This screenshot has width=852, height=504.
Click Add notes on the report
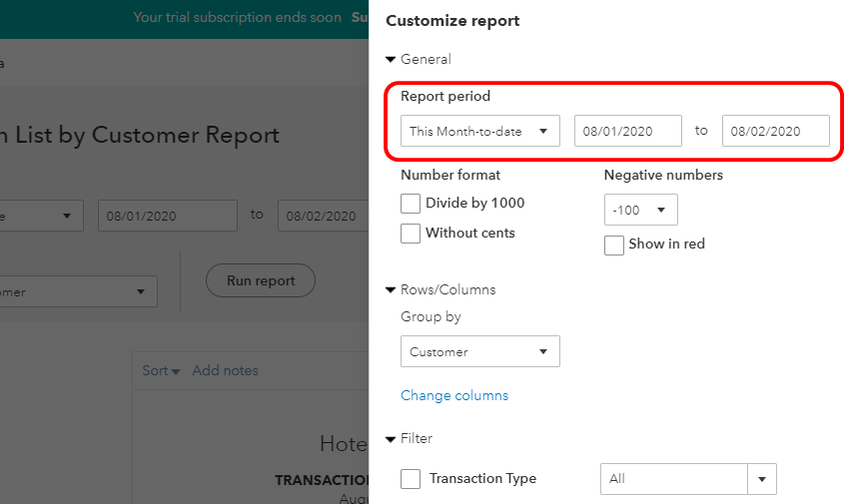[x=225, y=371]
